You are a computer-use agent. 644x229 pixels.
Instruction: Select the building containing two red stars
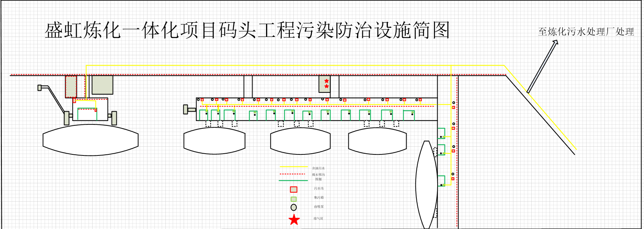tap(325, 84)
